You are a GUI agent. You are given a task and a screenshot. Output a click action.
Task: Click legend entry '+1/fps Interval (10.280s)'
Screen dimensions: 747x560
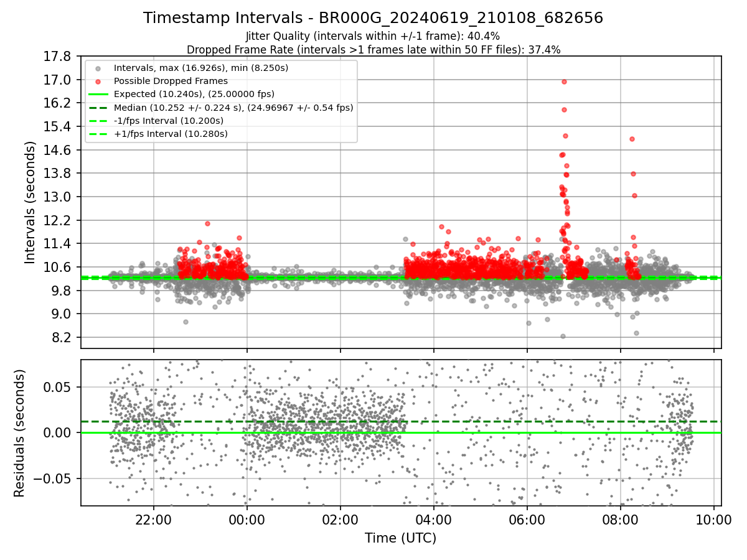[171, 134]
